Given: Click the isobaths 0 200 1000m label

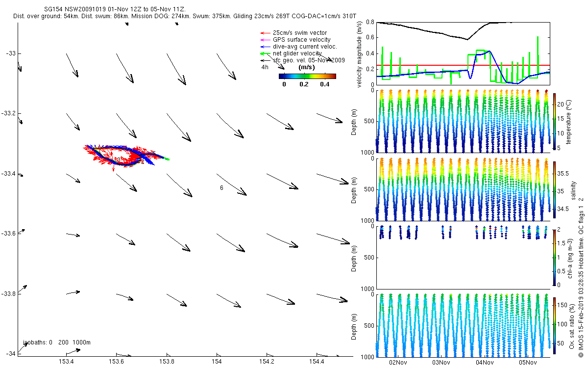Looking at the screenshot, I should 57,342.
